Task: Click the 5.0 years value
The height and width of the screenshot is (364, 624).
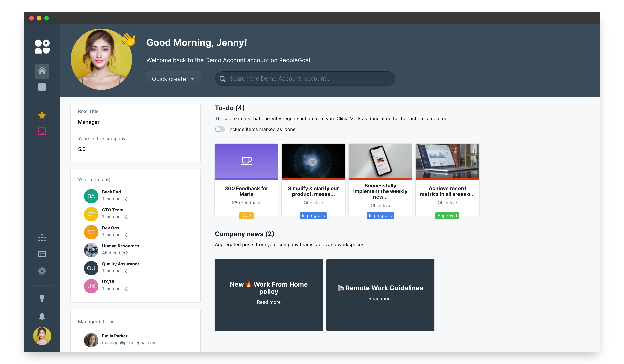Action: coord(82,149)
